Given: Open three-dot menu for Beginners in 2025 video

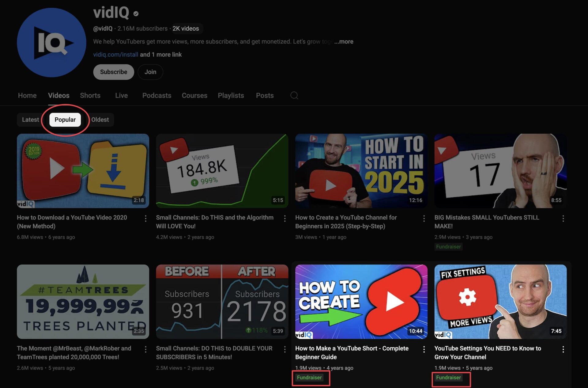Looking at the screenshot, I should [424, 218].
